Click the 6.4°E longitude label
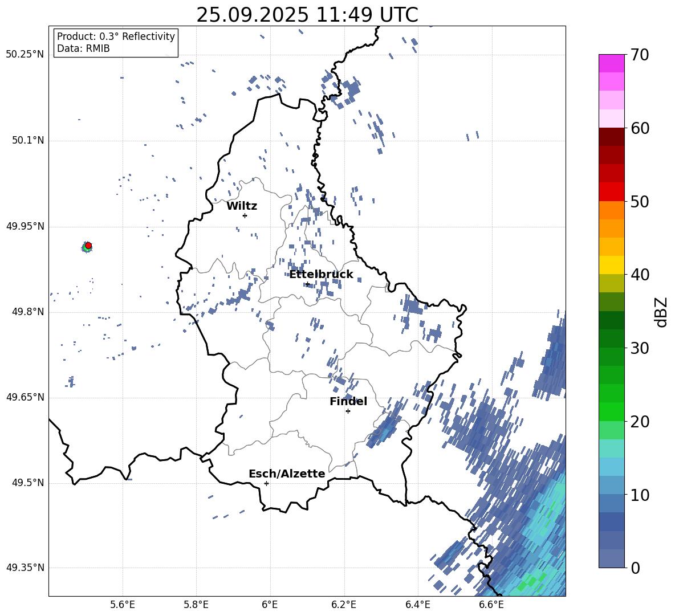675x616 pixels. [417, 605]
